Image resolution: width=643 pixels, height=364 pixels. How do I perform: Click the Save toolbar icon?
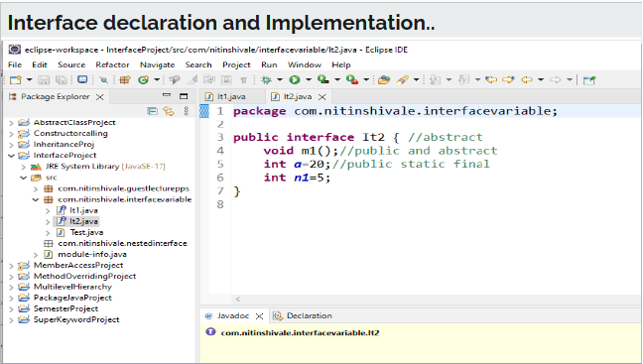[x=44, y=80]
